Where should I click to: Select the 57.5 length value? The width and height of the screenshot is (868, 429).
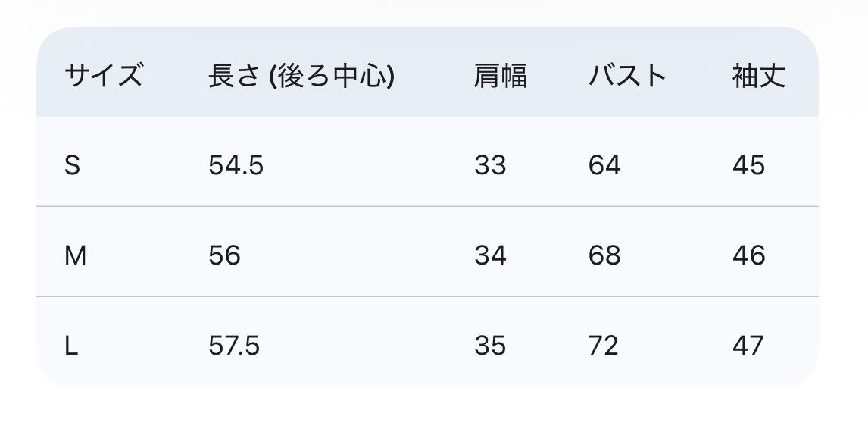point(234,346)
